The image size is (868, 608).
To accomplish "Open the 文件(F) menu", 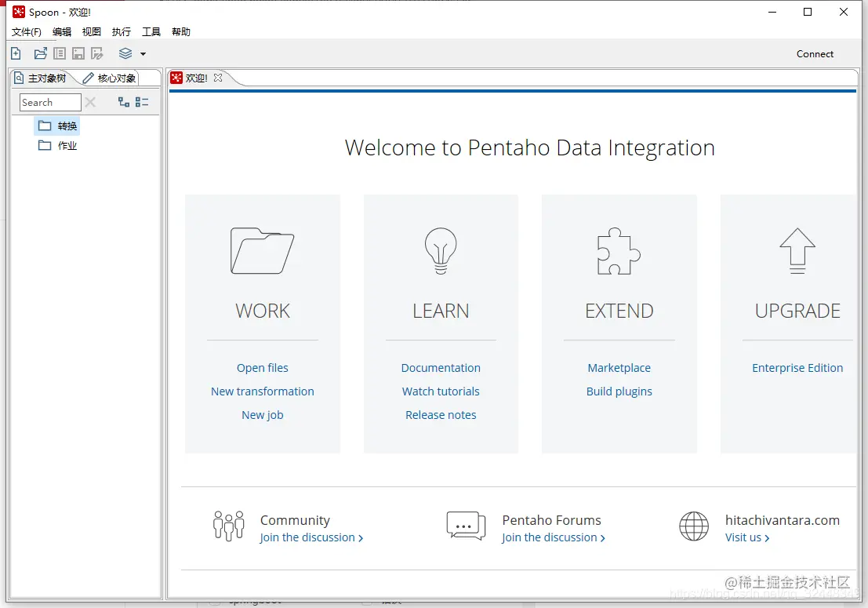I will (27, 32).
